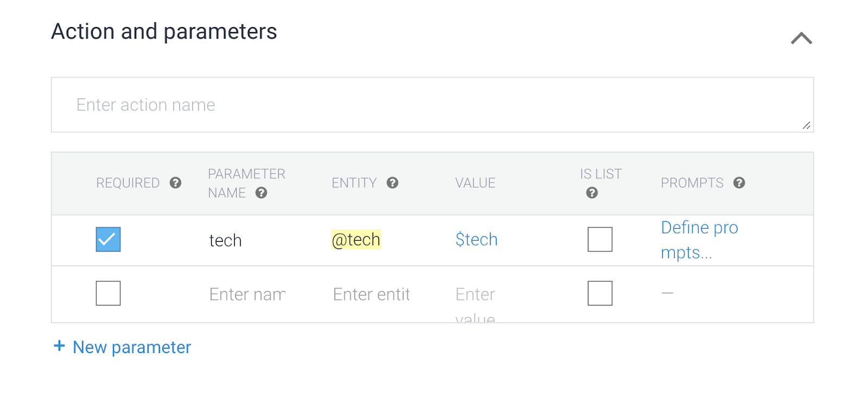
Task: Open the @tech entity selector
Action: click(356, 240)
